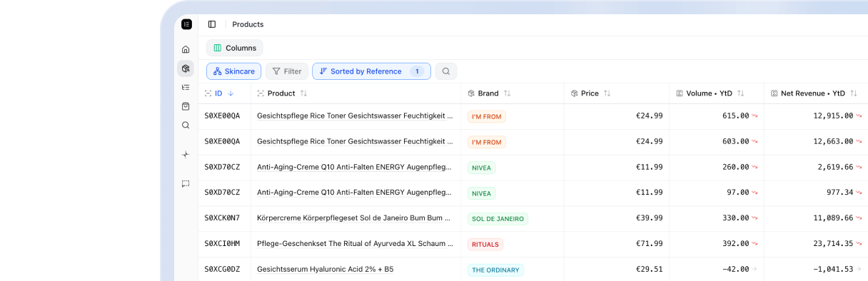Screen dimensions: 868x281
Task: Click net revenue value 12,915.00
Action: pos(833,116)
